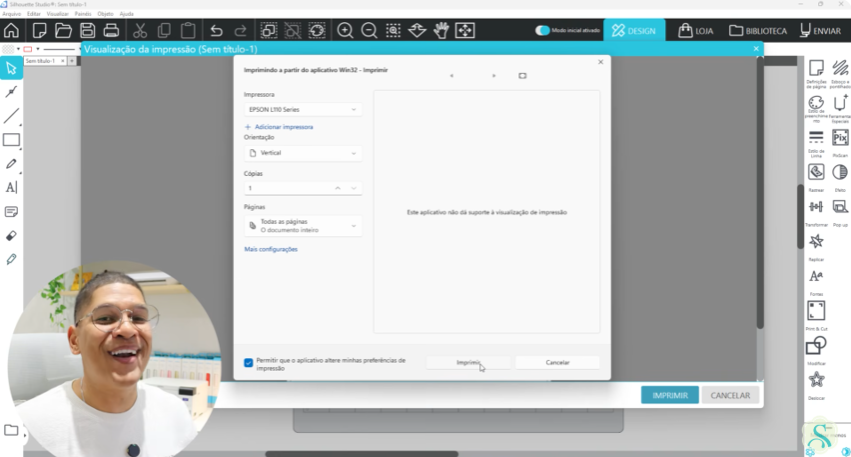Viewport: 851px width, 457px height.
Task: Click the Adicionar impressora link
Action: pyautogui.click(x=279, y=127)
